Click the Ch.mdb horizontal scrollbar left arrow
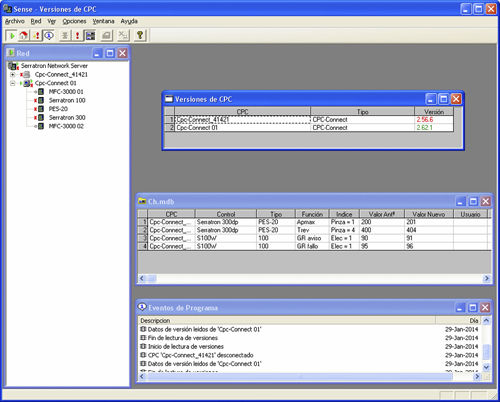 (142, 278)
